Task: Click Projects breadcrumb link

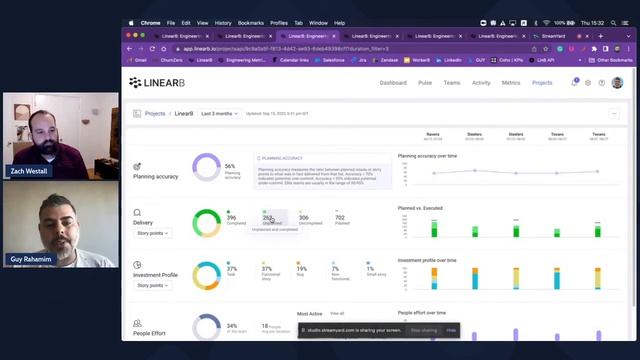Action: pos(155,113)
